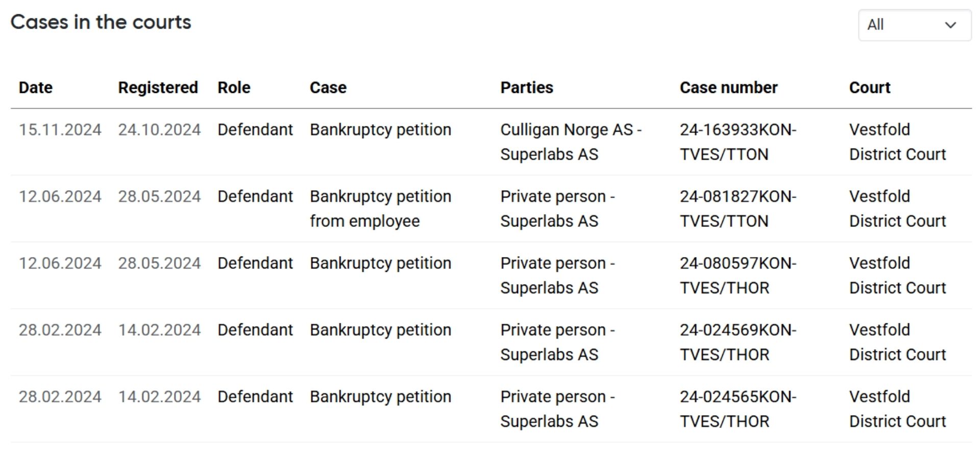Open the All filter dropdown
This screenshot has width=980, height=459.
[x=914, y=25]
